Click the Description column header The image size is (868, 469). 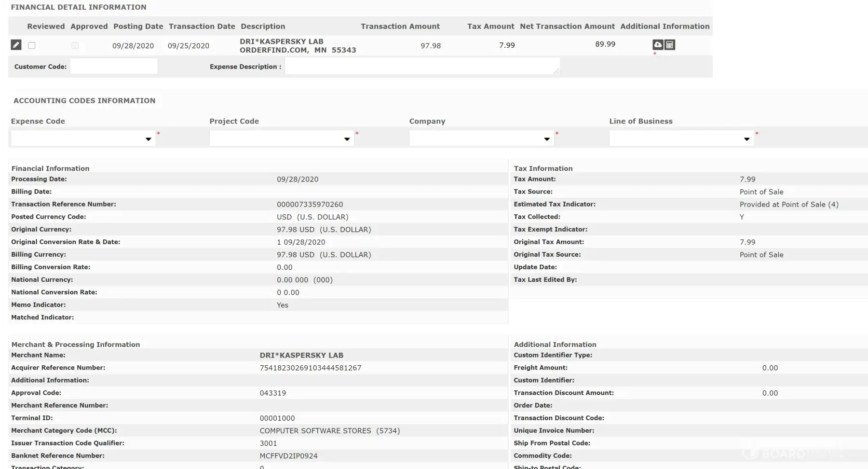click(x=263, y=27)
